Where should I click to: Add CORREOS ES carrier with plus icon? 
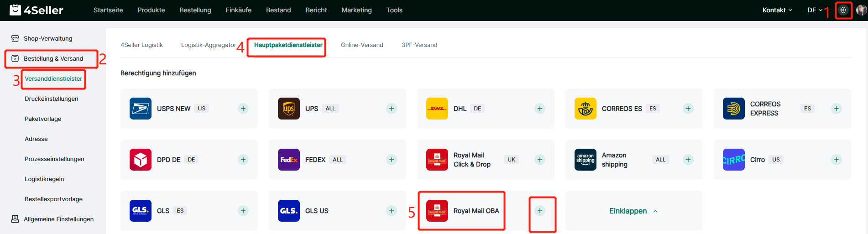pos(688,109)
